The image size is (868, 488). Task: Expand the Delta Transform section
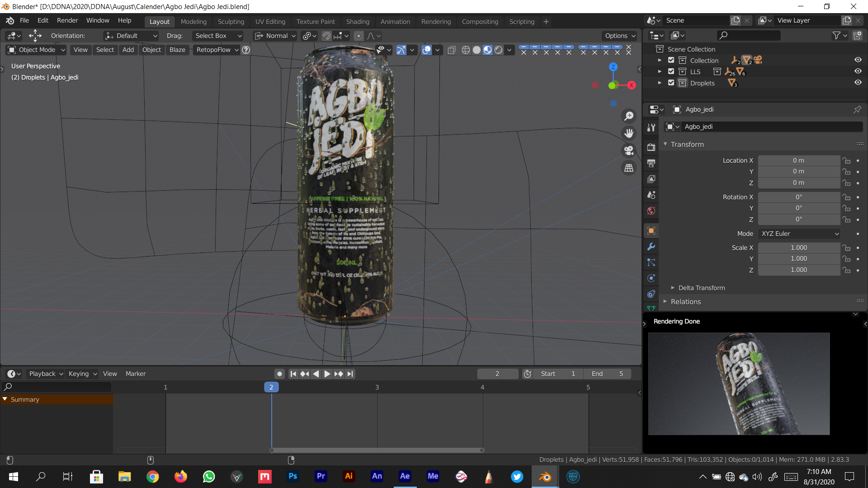pyautogui.click(x=701, y=288)
